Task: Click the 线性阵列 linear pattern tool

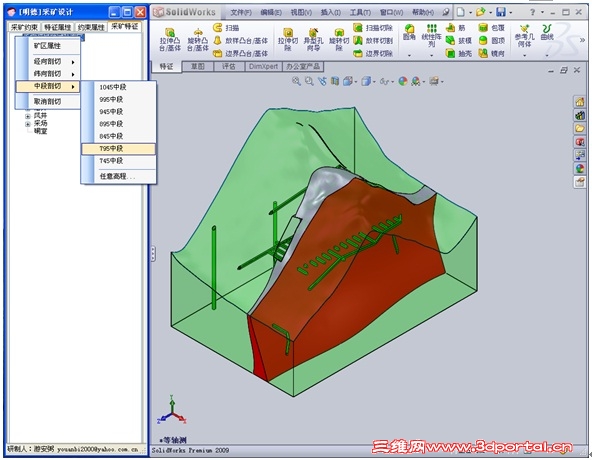Action: pos(432,36)
